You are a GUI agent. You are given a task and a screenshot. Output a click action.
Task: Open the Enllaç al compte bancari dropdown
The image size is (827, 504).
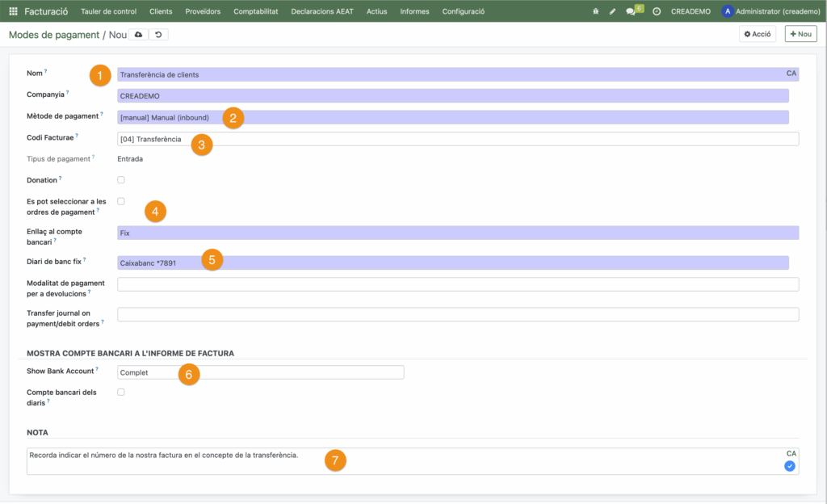[x=457, y=233]
